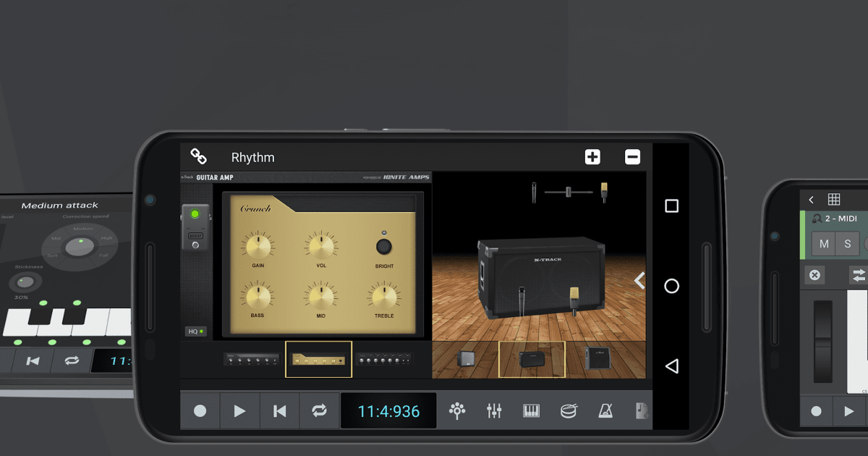This screenshot has width=868, height=456.
Task: Click the Gain knob on the Crunch amp
Action: pos(258,246)
